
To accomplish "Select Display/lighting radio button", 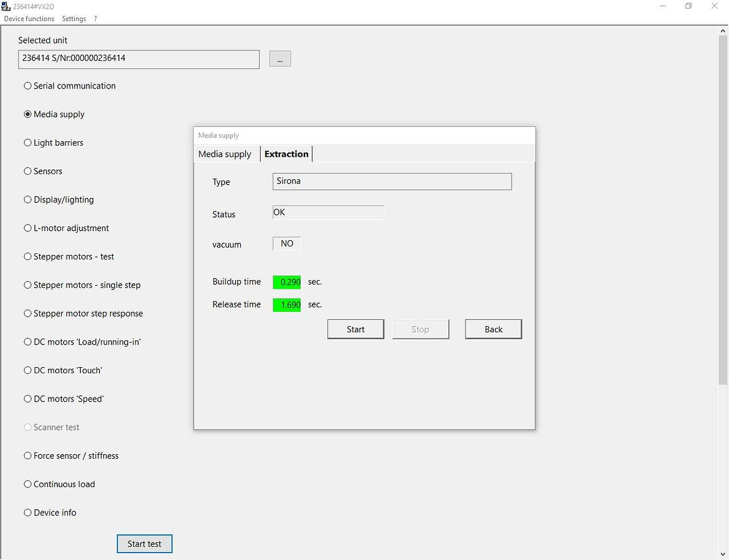I will (x=28, y=200).
